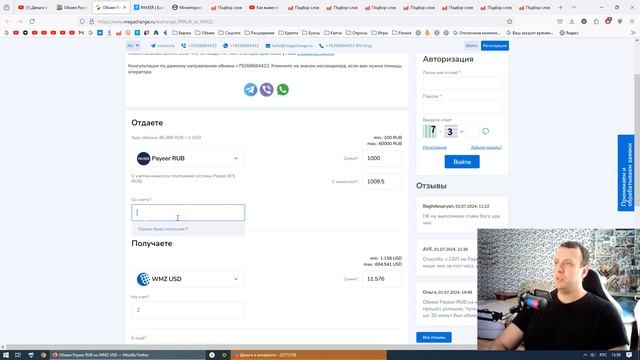The height and width of the screenshot is (360, 640).
Task: Click Baghdasaryan review text
Action: pos(462,219)
